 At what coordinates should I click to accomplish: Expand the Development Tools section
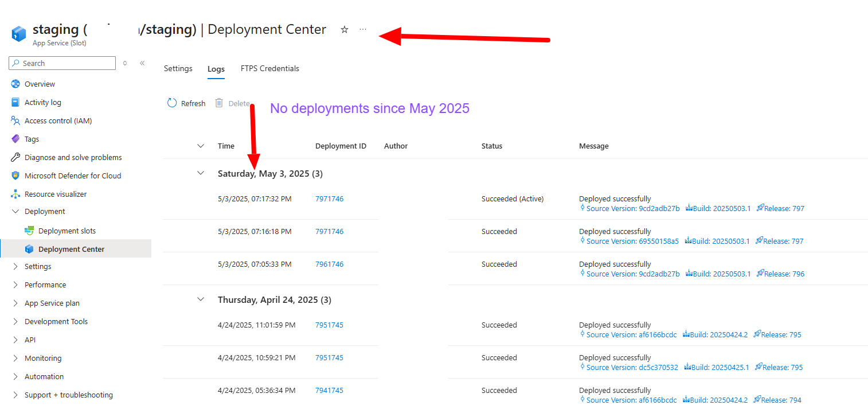click(15, 321)
